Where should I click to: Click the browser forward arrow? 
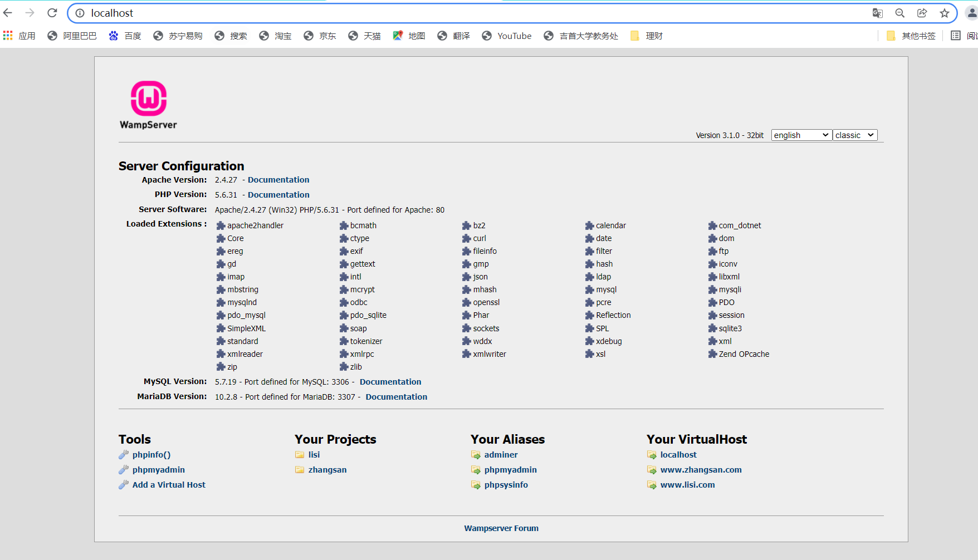[30, 13]
